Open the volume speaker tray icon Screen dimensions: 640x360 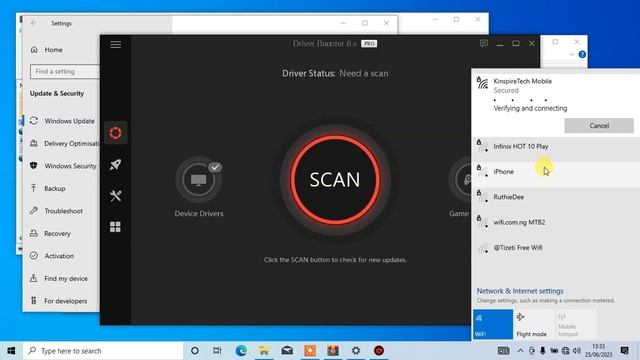(577, 351)
